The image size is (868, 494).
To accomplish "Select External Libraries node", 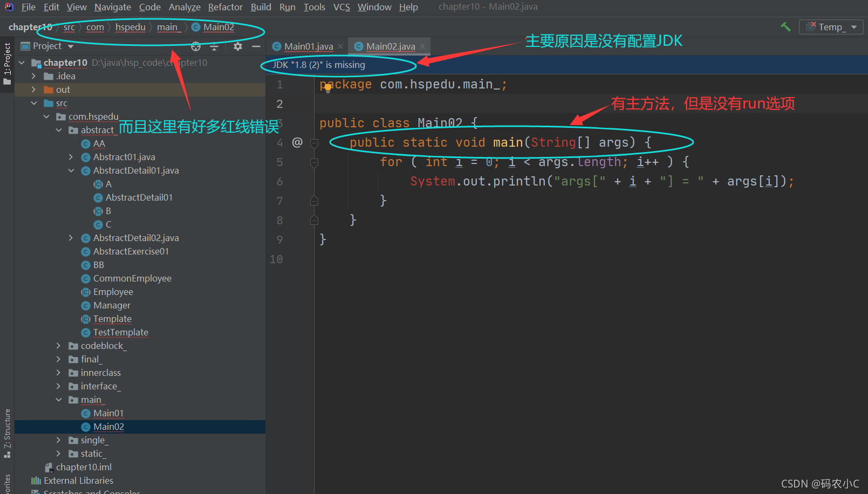I will click(78, 481).
